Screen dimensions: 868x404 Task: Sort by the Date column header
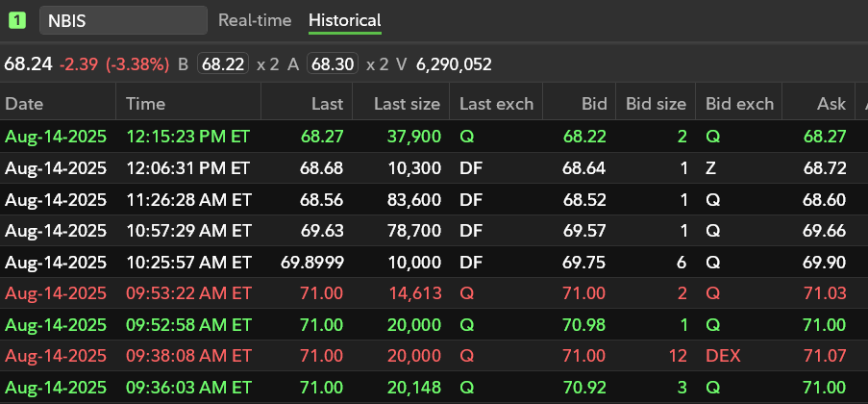[x=24, y=104]
